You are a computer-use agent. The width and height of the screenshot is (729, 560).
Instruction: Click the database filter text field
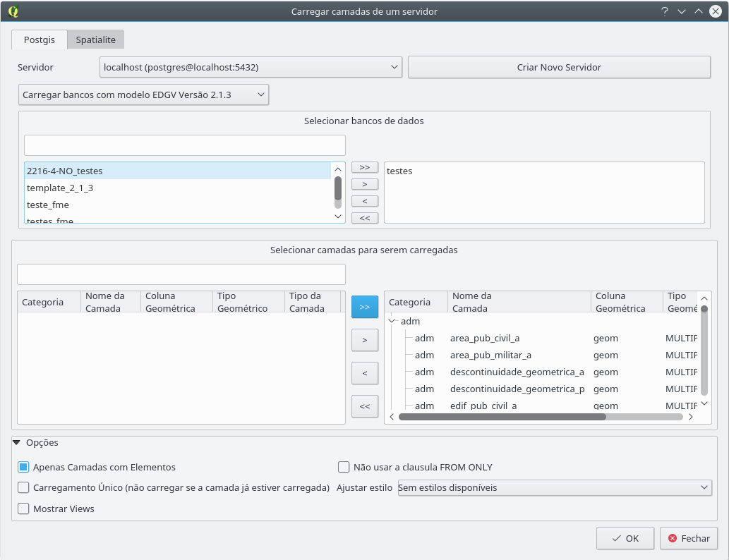coord(185,145)
